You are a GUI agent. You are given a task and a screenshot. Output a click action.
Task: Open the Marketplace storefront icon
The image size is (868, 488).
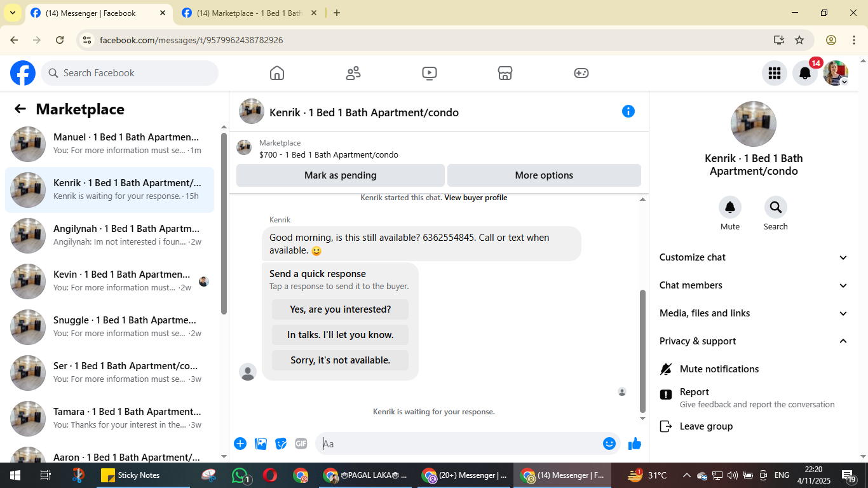pyautogui.click(x=505, y=73)
